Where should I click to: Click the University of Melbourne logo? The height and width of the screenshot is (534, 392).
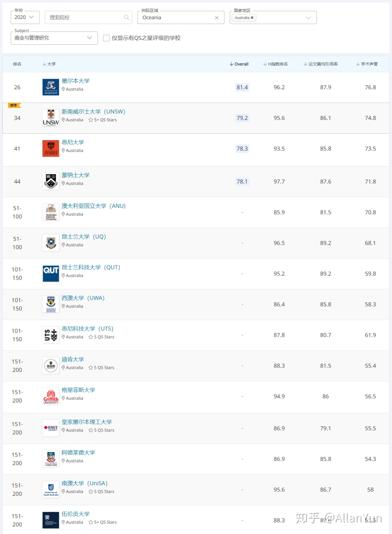pyautogui.click(x=51, y=87)
